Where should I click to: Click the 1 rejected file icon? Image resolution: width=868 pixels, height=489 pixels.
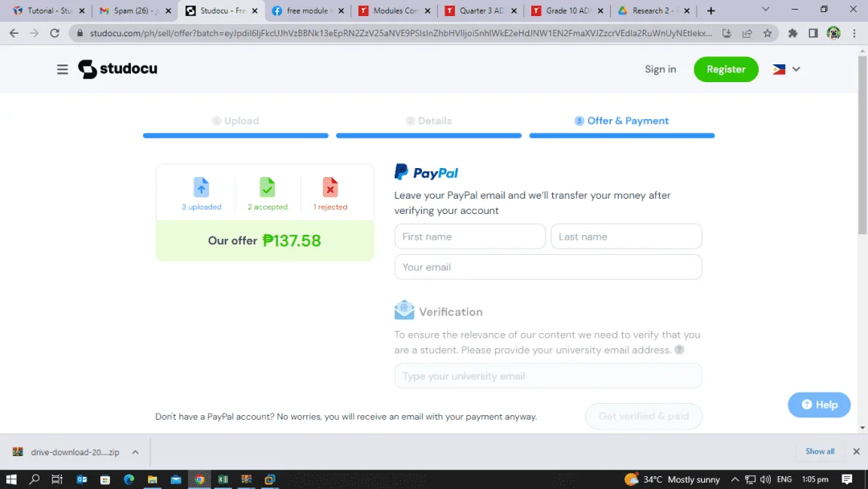330,187
